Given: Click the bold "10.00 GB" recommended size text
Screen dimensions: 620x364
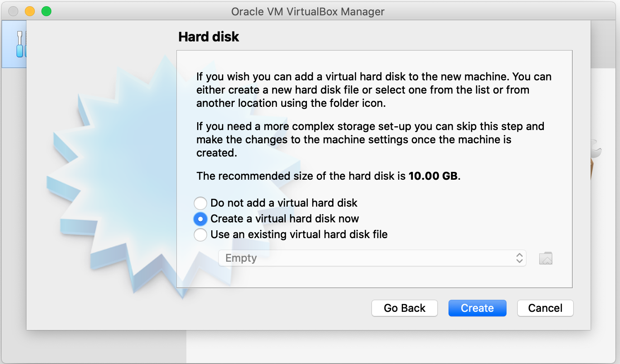Looking at the screenshot, I should [433, 176].
